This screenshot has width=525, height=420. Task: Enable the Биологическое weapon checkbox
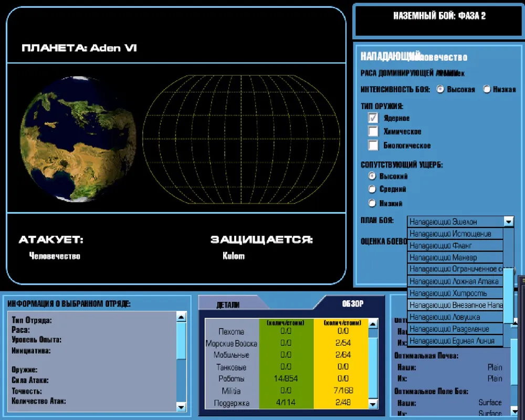click(x=373, y=145)
